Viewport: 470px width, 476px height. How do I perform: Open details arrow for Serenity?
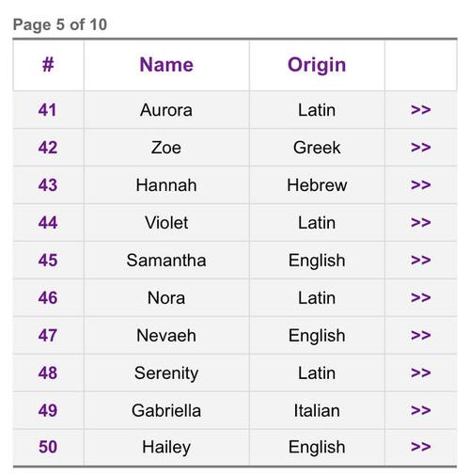click(420, 373)
